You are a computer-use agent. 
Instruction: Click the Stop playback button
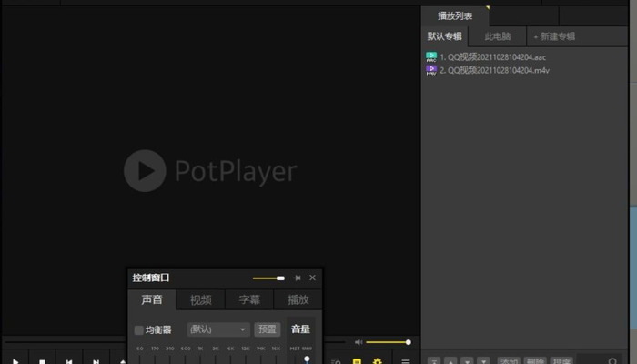pyautogui.click(x=42, y=361)
